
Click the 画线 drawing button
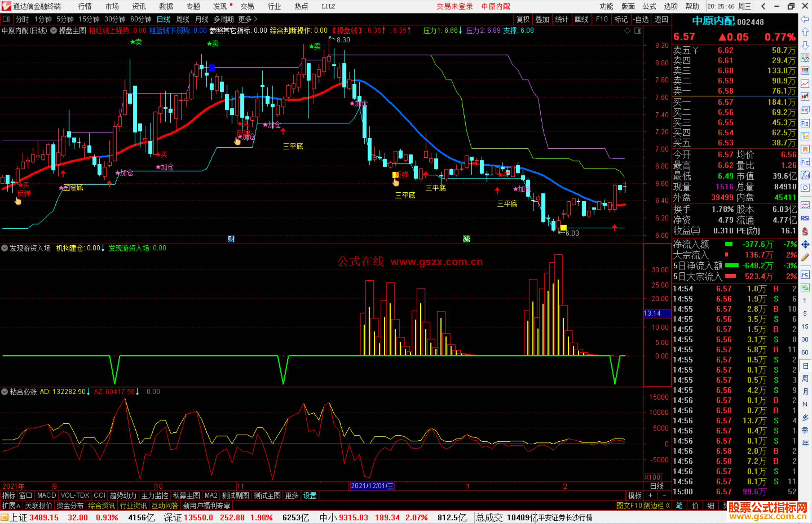[x=582, y=19]
